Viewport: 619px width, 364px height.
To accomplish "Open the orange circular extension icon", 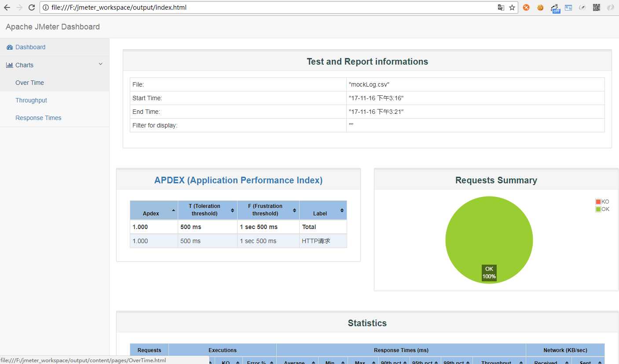I will tap(526, 7).
